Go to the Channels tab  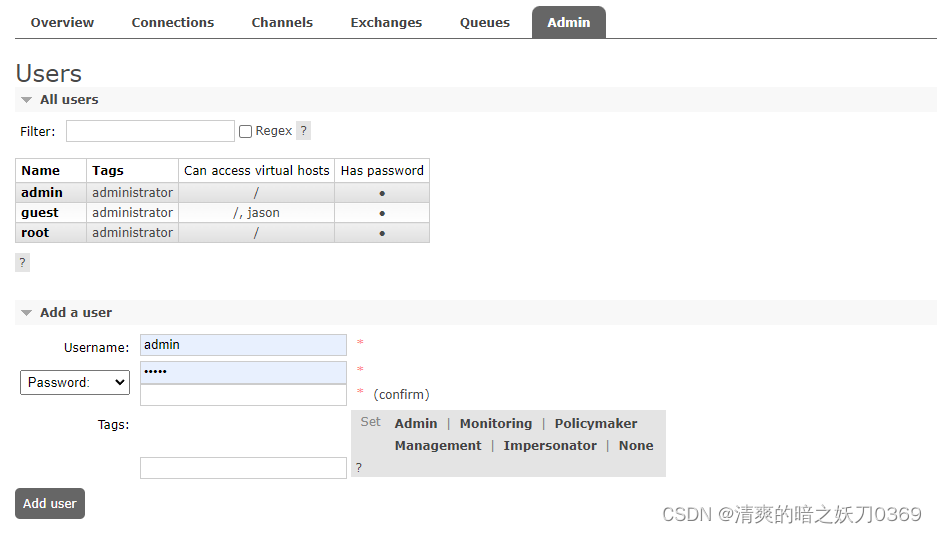282,23
